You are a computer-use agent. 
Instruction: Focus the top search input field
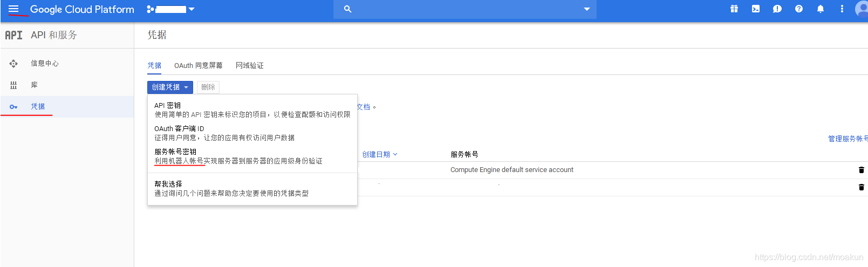click(x=465, y=9)
